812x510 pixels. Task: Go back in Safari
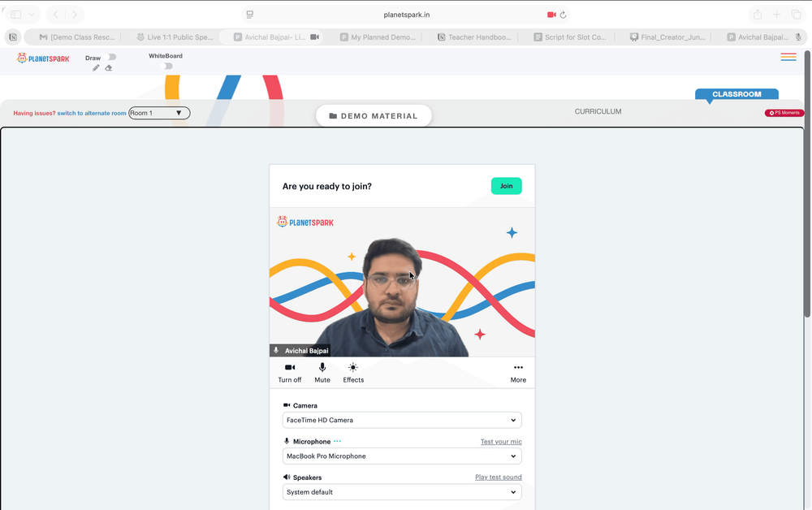click(x=56, y=15)
